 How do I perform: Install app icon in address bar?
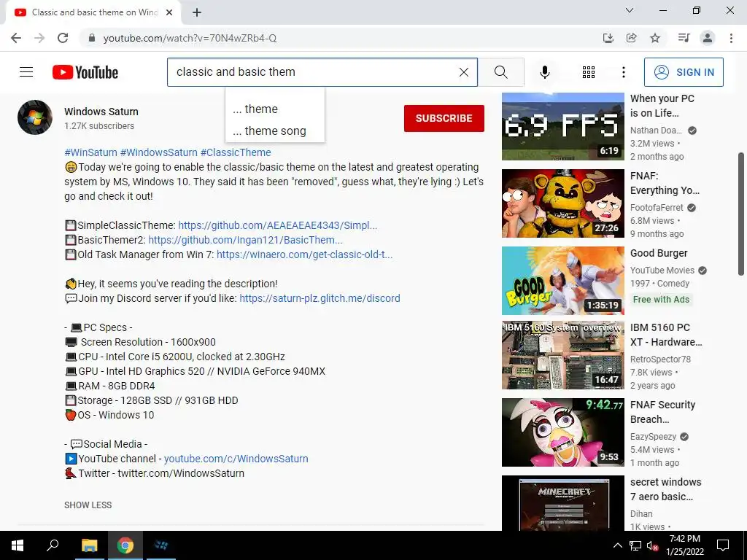tap(608, 38)
